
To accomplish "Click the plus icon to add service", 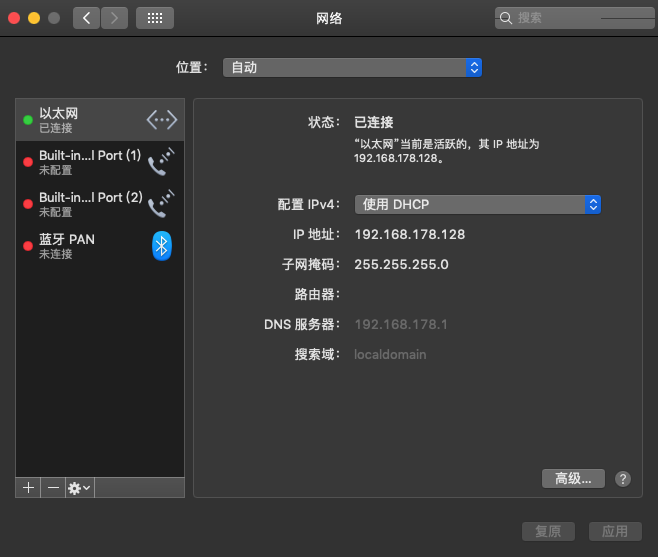I will pyautogui.click(x=28, y=487).
